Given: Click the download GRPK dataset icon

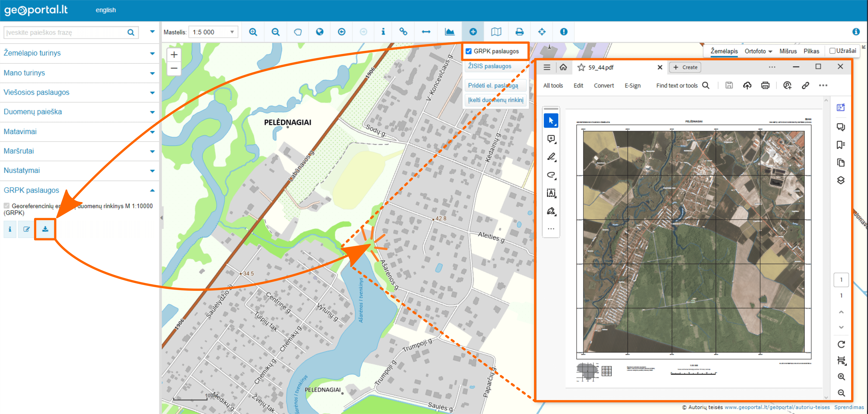Looking at the screenshot, I should click(45, 229).
